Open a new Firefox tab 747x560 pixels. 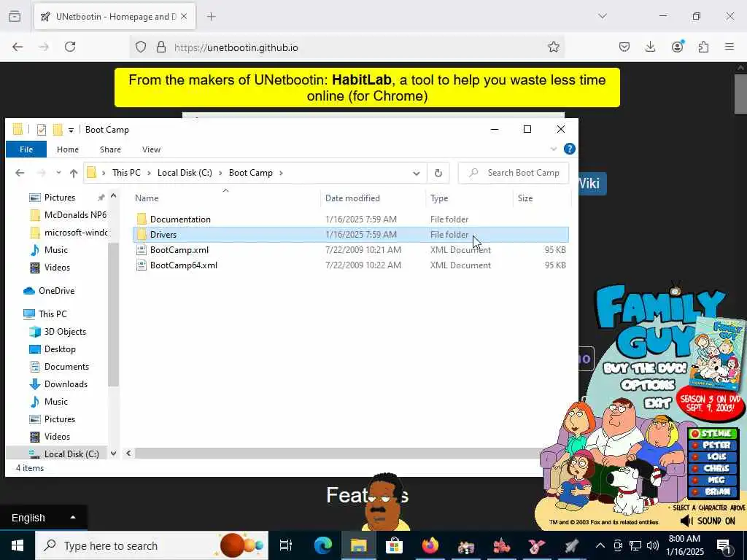pos(211,17)
